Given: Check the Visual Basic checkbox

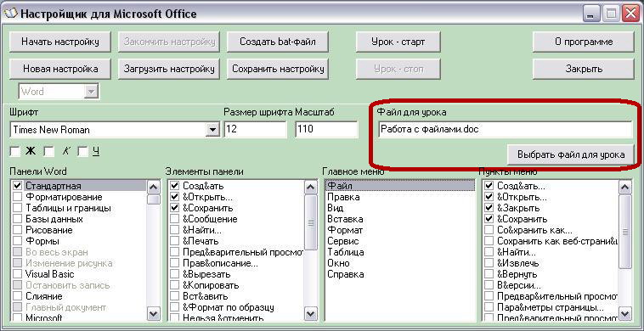Looking at the screenshot, I should 17,274.
